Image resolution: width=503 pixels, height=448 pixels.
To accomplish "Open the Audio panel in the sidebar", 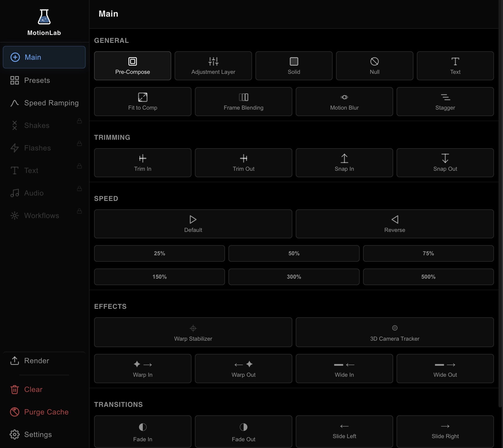I will pos(33,193).
